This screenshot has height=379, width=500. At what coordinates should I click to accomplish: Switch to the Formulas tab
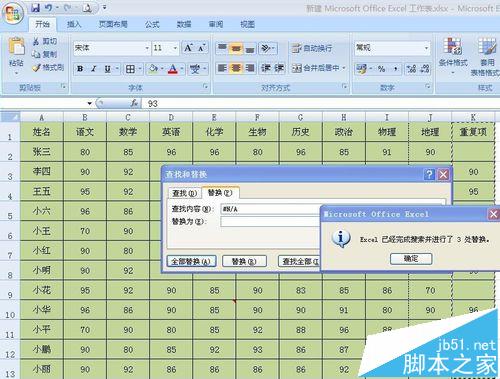[152, 24]
